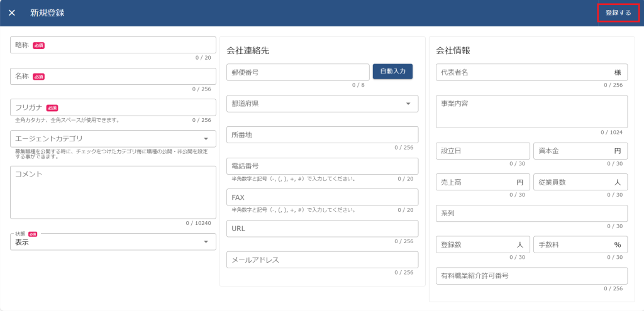Click the 有料職業紹介許可番号 field

tap(531, 275)
